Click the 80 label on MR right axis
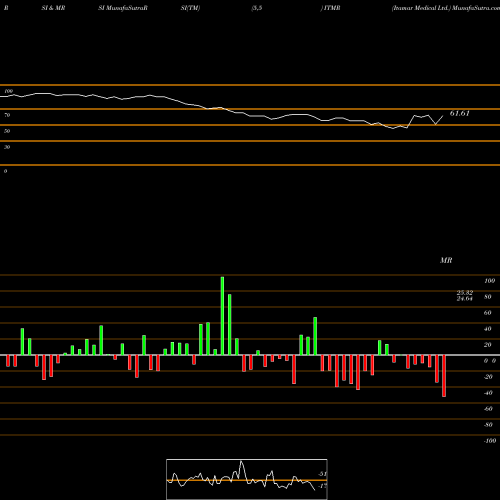 pos(488,297)
